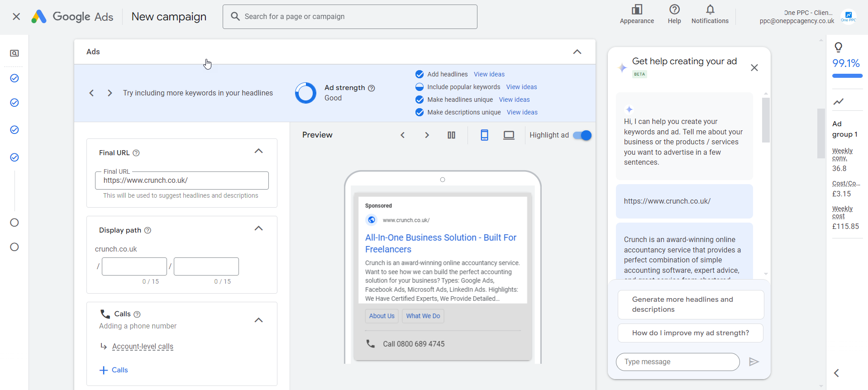View ideas for Add headlines
The image size is (868, 390).
(x=489, y=74)
